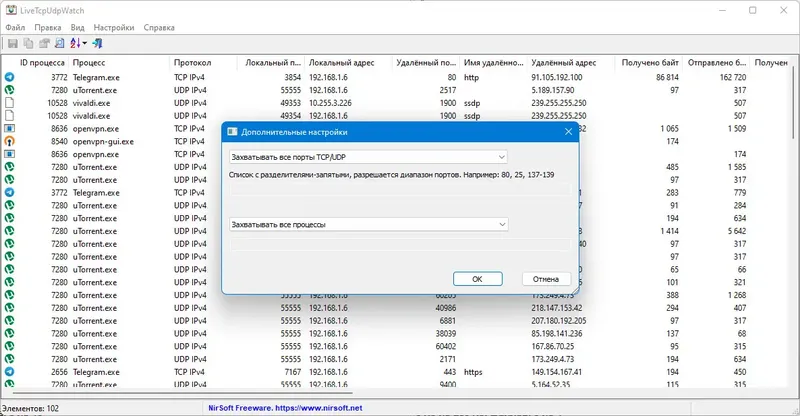Click the value 86 814 received bytes
Image resolution: width=800 pixels, height=416 pixels.
[667, 77]
